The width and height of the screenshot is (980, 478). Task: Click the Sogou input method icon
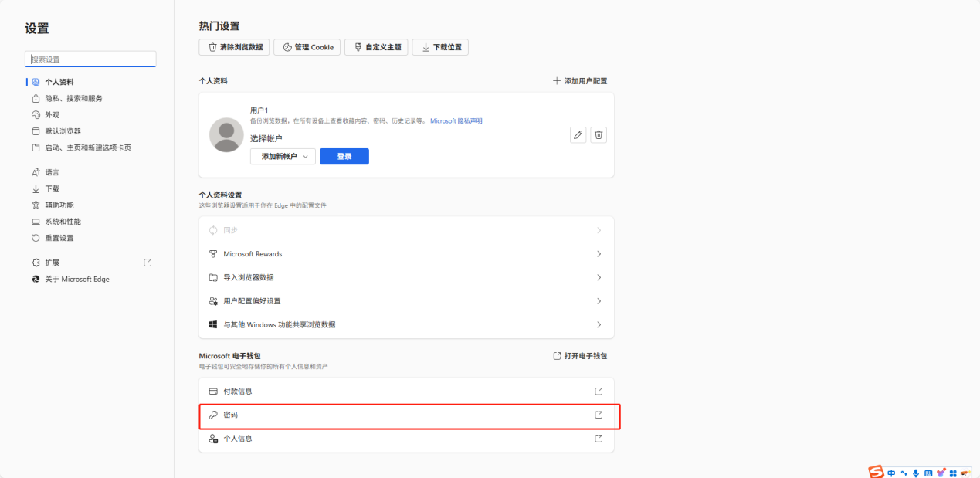(876, 472)
